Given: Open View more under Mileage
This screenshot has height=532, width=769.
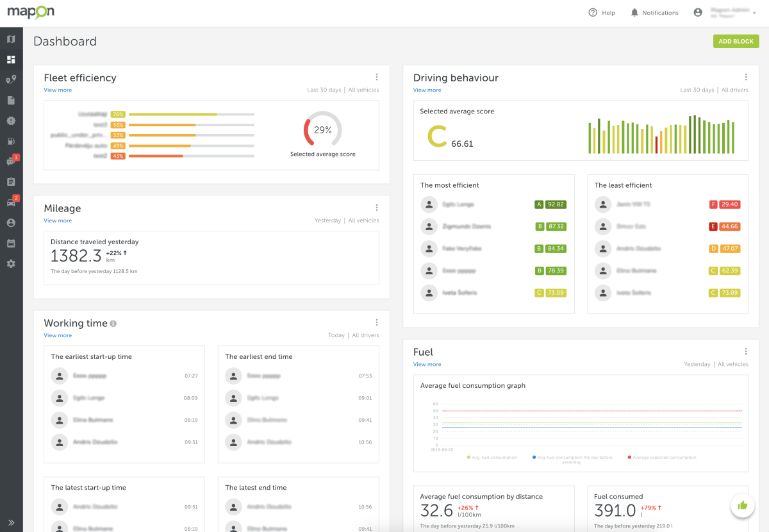Looking at the screenshot, I should pos(58,220).
